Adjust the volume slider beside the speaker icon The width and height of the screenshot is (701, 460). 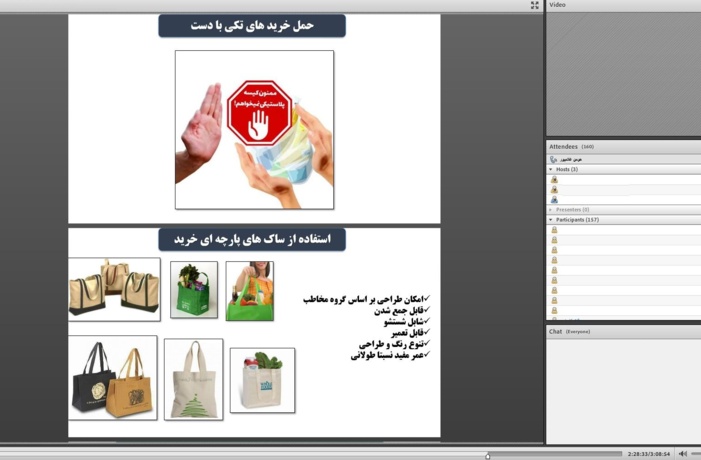[696, 454]
